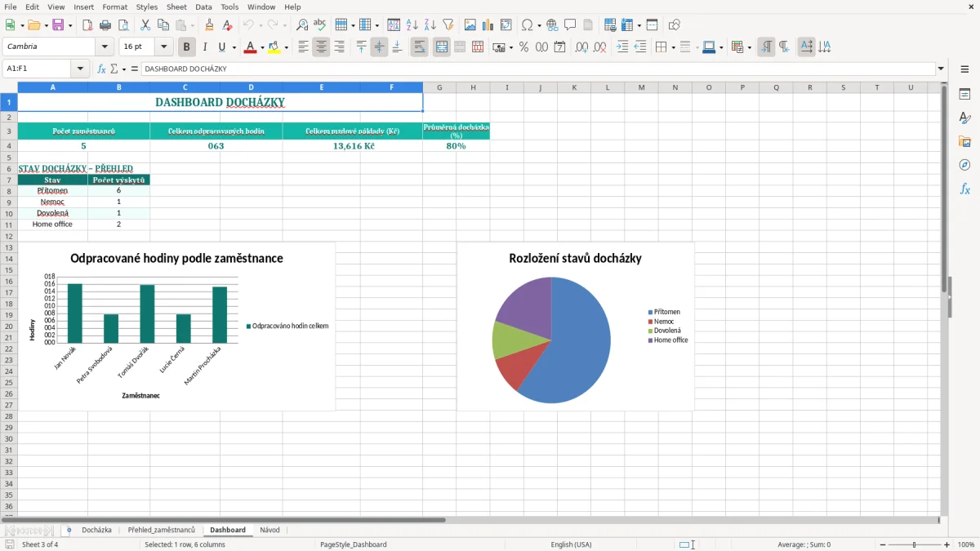This screenshot has height=551, width=980.
Task: Open sidebar Styles icon
Action: coord(964,118)
